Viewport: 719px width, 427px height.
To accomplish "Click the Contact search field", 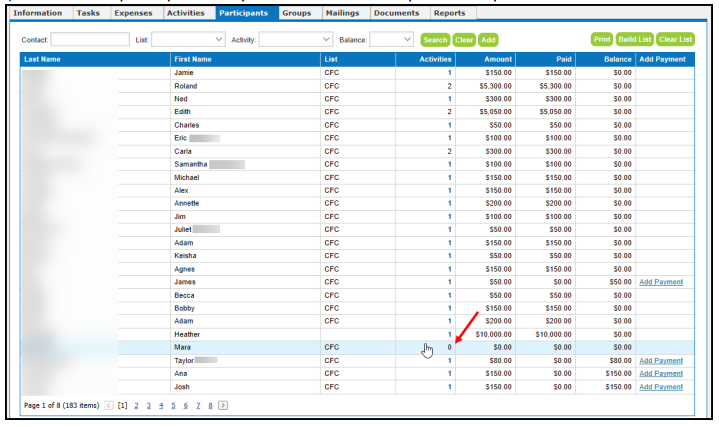I will point(90,39).
